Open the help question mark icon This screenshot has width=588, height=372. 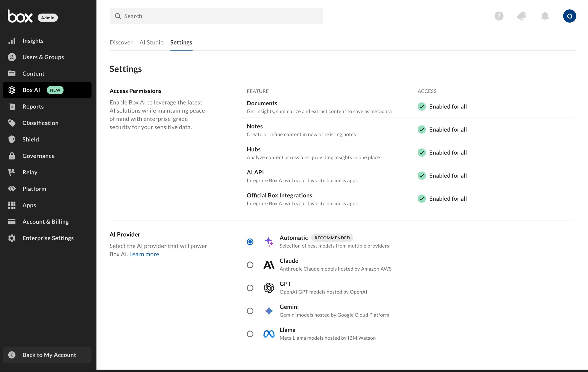point(499,16)
